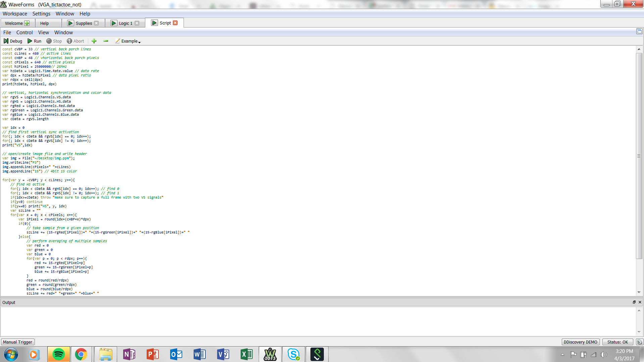Start the Supplies instrument via its play icon
This screenshot has height=362, width=644.
pos(70,23)
